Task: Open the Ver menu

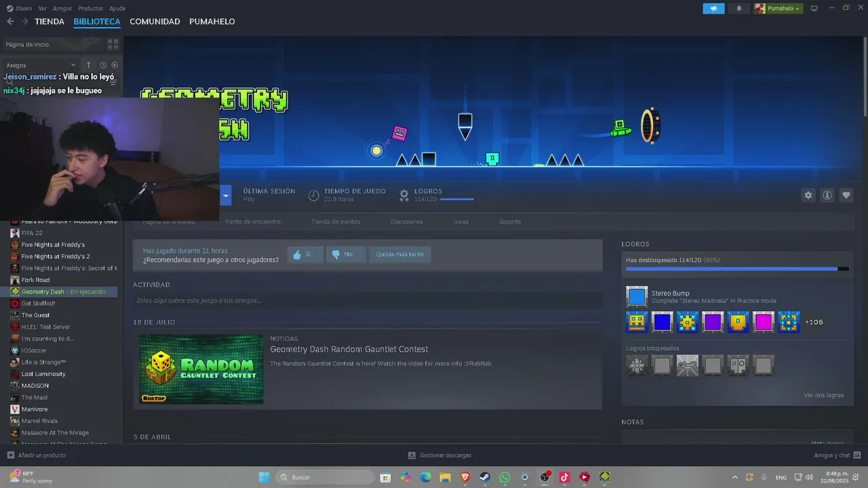Action: (x=43, y=8)
